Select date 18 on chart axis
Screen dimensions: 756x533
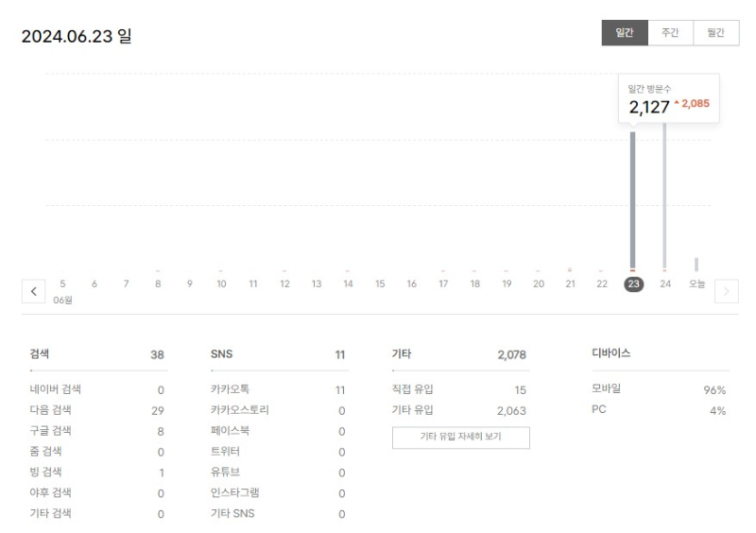coord(475,284)
